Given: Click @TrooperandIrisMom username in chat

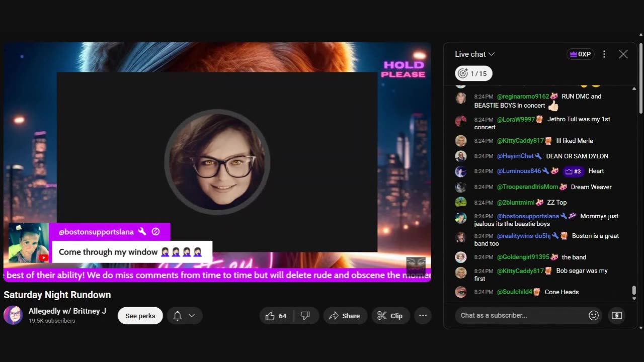Looking at the screenshot, I should [x=527, y=187].
